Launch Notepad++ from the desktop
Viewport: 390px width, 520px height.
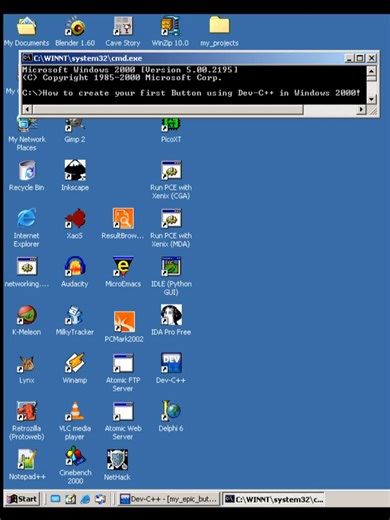[27, 465]
